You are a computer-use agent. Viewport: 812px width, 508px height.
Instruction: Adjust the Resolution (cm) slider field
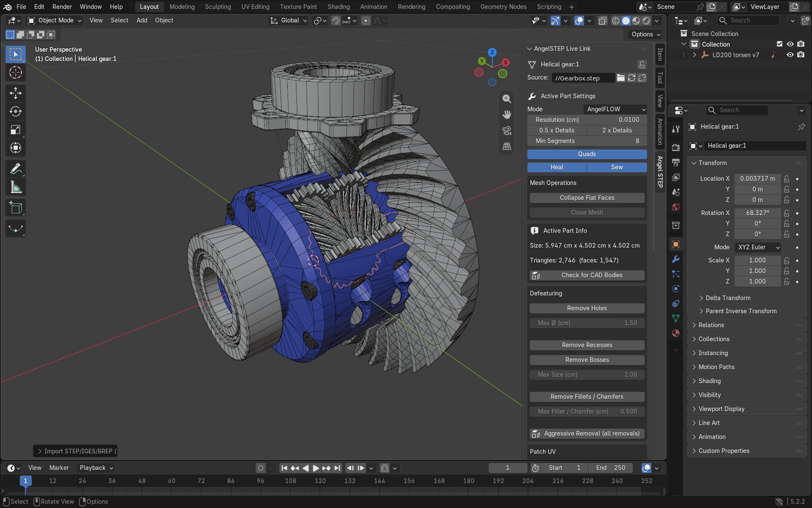(587, 120)
